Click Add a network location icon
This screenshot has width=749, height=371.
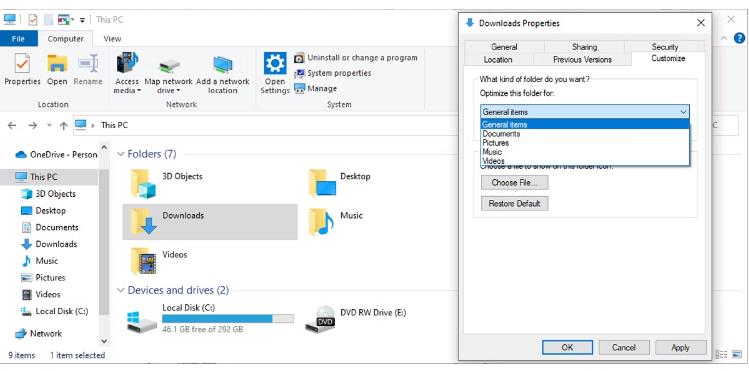point(223,64)
